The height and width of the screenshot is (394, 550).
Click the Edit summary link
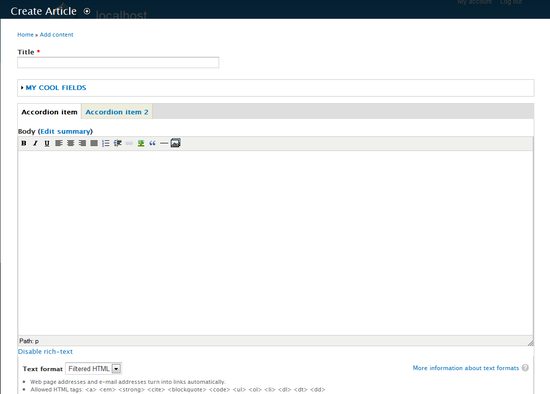click(65, 131)
